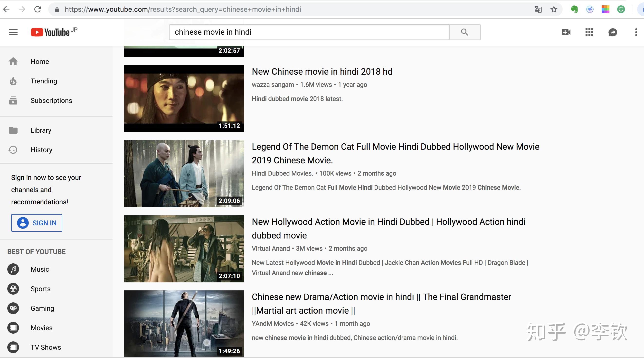Click 'Hindi dubbed movie 2018 latest.' description
This screenshot has height=358, width=644.
(x=297, y=99)
